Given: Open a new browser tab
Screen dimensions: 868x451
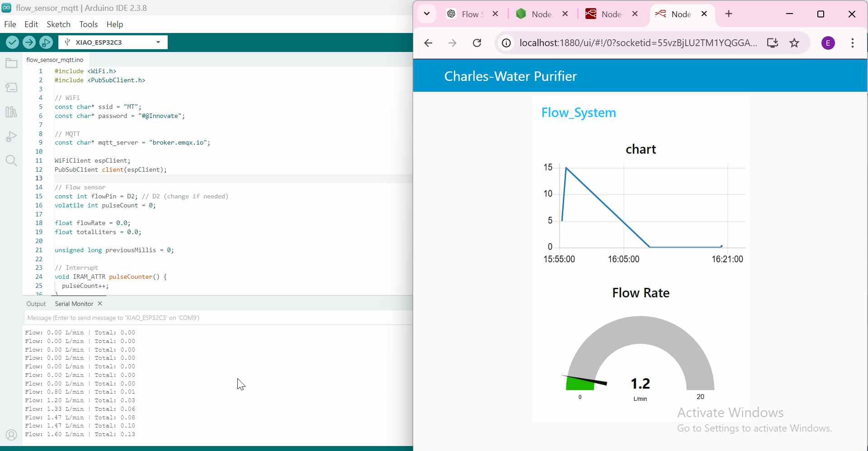Looking at the screenshot, I should point(729,14).
